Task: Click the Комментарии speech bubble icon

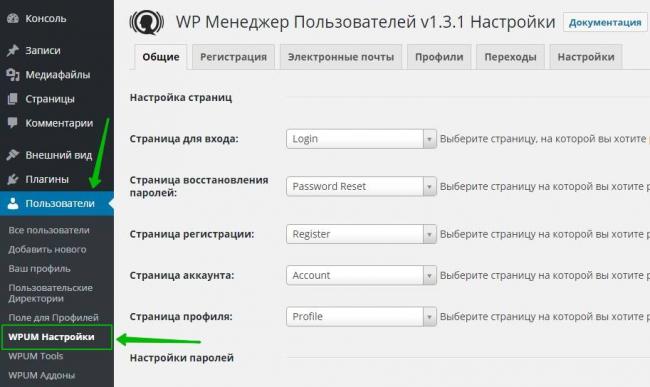Action: click(13, 123)
